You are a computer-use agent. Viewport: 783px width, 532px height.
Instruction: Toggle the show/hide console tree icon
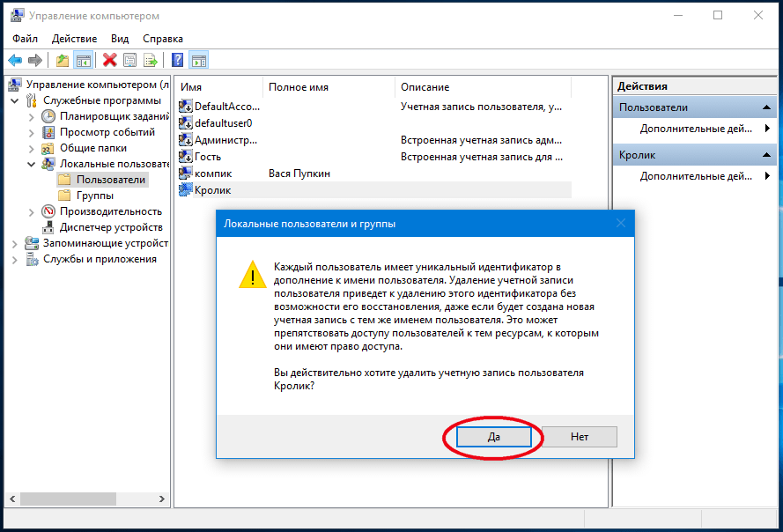83,61
